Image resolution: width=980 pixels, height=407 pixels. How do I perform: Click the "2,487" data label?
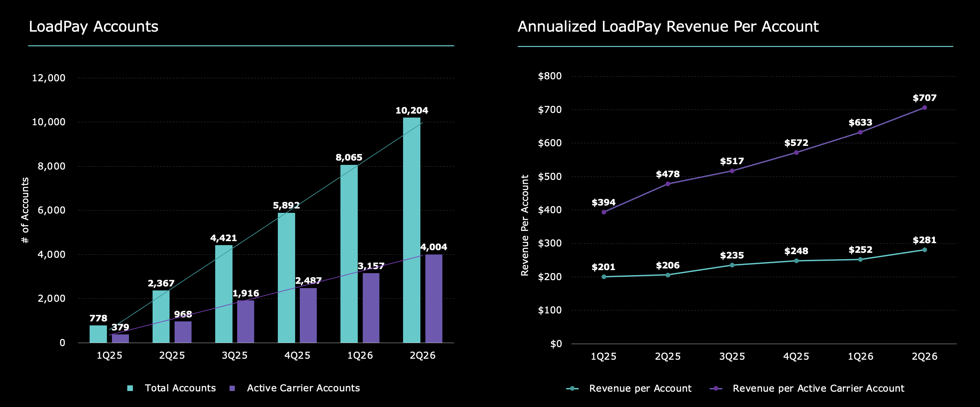(x=308, y=280)
